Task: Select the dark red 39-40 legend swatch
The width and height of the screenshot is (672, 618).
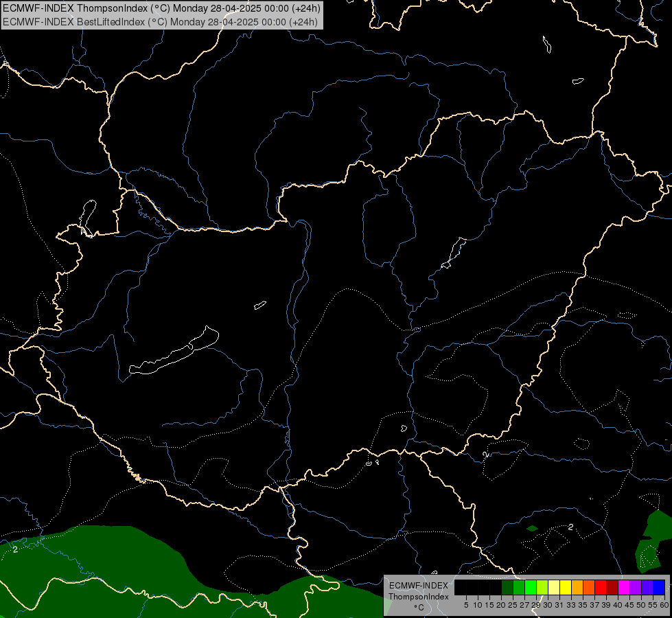Action: tap(612, 588)
